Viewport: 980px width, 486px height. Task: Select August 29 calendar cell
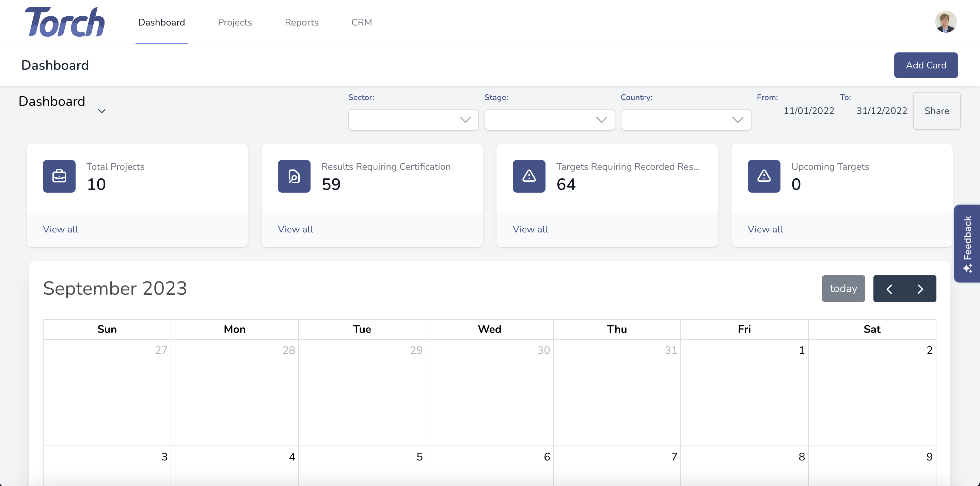pyautogui.click(x=362, y=392)
